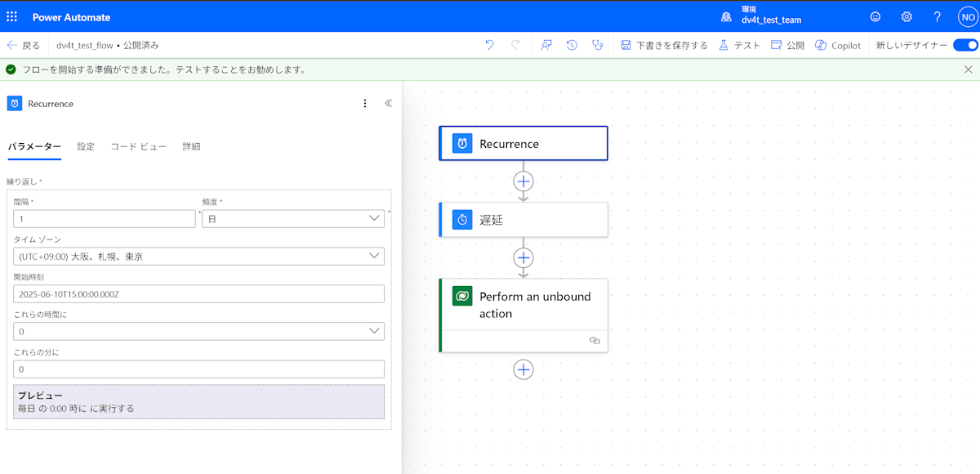Viewport: 980px width, 474px height.
Task: Click the Recurrence icon in panel header
Action: click(15, 104)
